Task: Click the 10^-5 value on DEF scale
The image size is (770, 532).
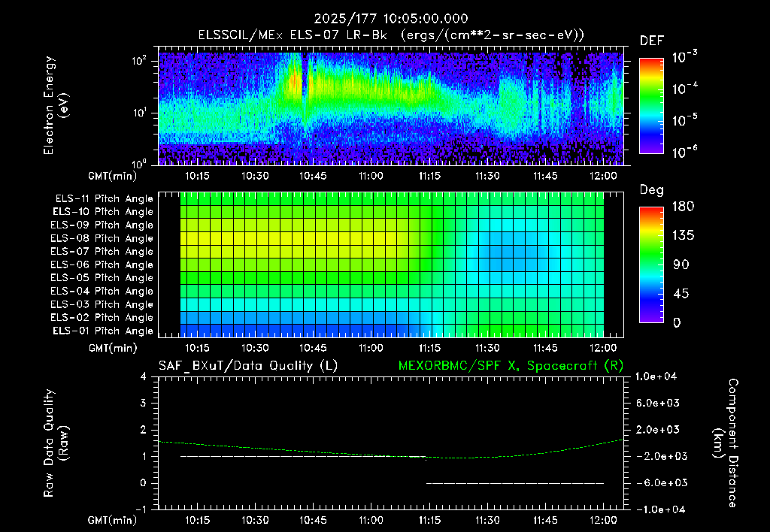Action: [684, 119]
